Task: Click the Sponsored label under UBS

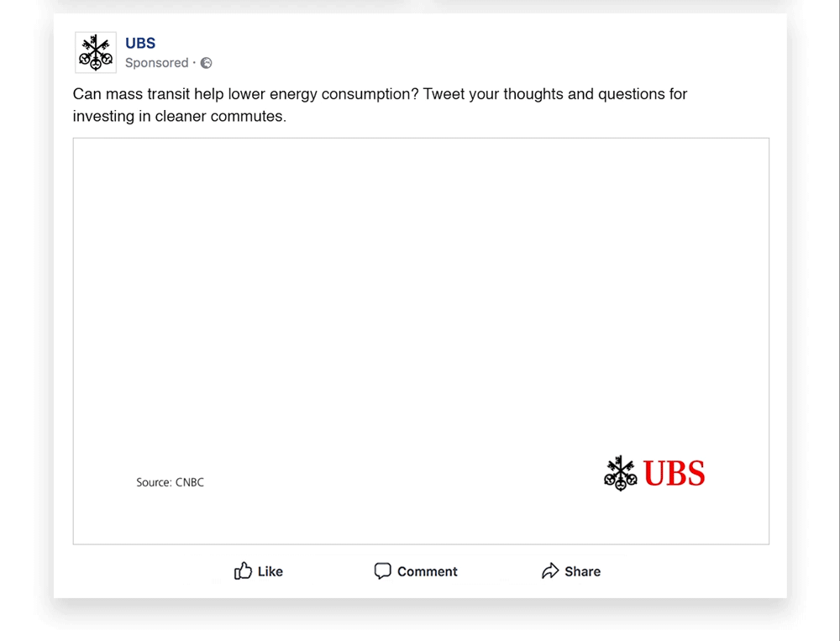Action: (156, 63)
